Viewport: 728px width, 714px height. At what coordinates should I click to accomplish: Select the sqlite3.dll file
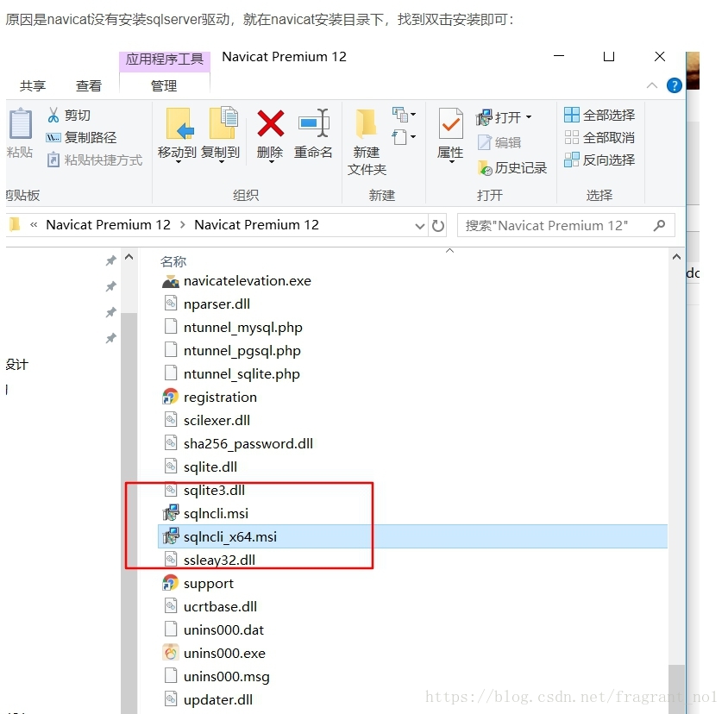point(214,491)
